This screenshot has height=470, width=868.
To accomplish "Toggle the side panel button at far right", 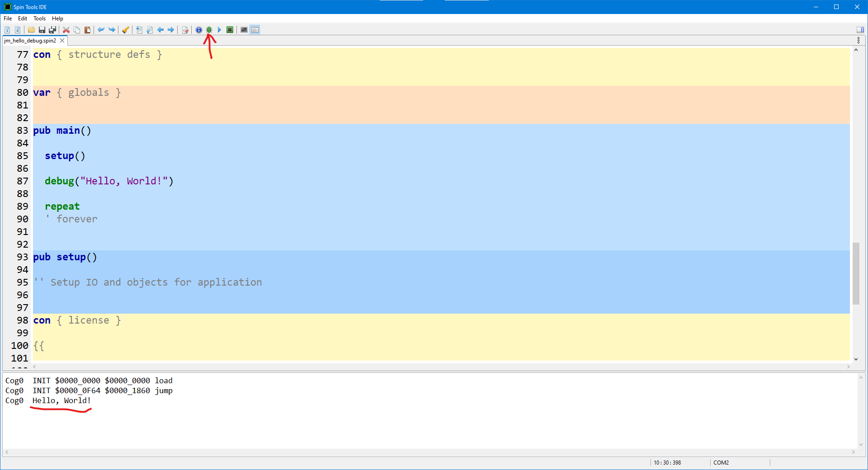I will click(x=860, y=30).
